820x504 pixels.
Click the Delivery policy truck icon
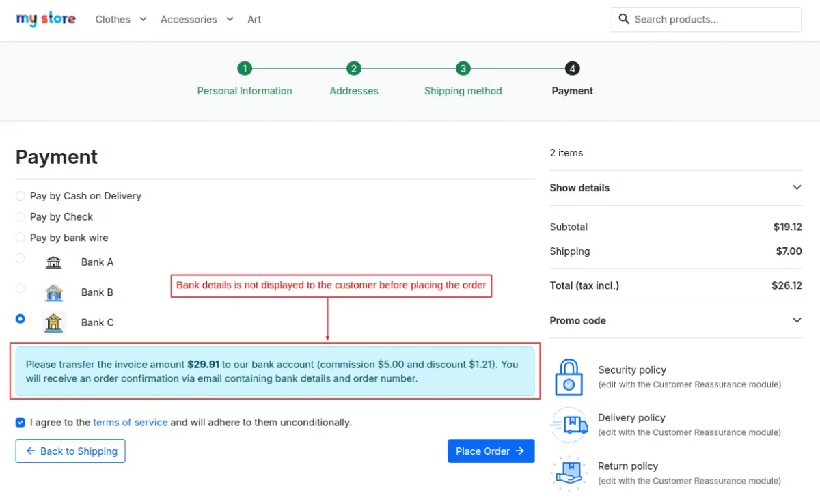coord(569,425)
